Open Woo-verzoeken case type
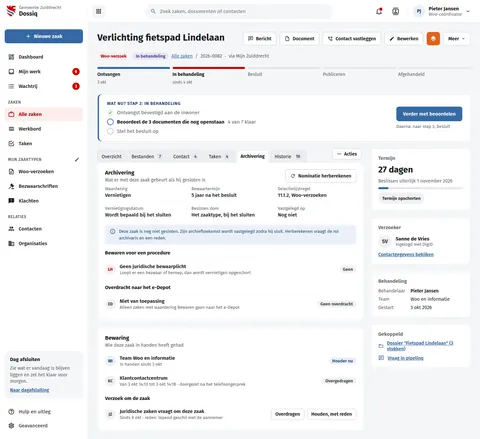This screenshot has height=439, width=480. point(44,172)
